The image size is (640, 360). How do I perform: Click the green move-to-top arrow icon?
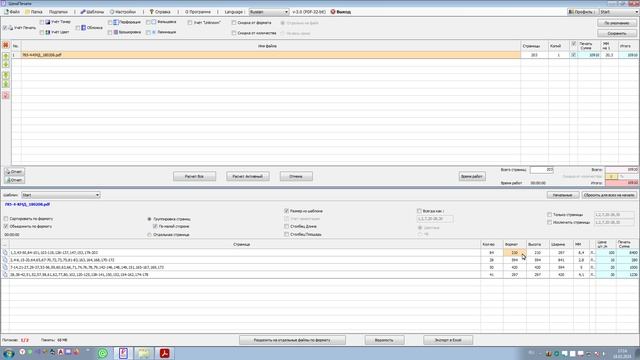pyautogui.click(x=6, y=75)
